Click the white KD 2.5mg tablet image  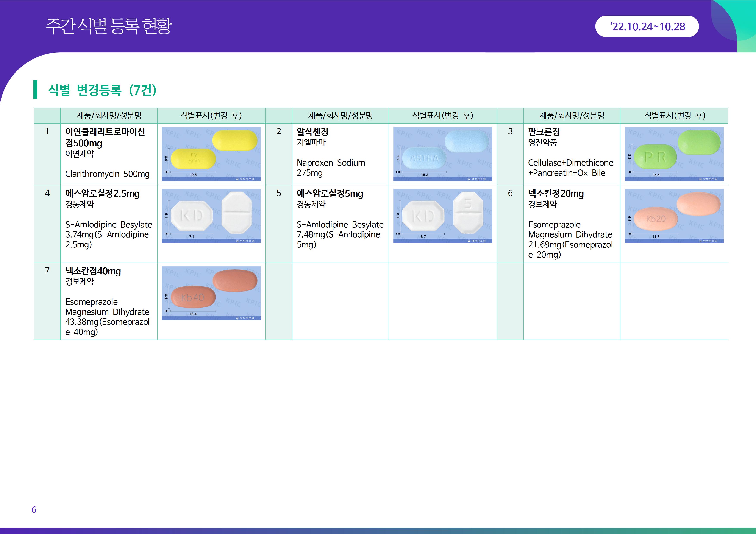click(211, 216)
